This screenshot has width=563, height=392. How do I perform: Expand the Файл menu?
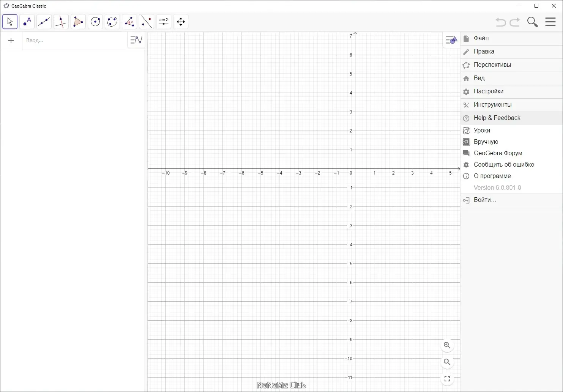coord(512,38)
